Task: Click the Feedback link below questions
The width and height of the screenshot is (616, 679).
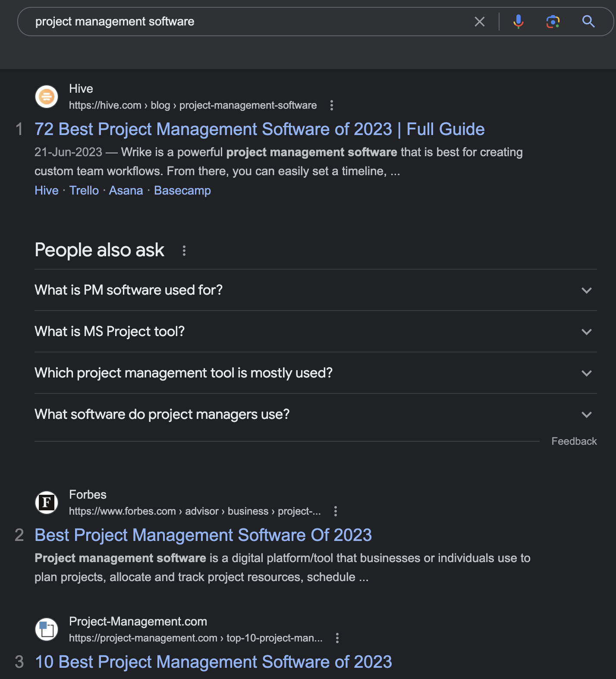Action: 574,441
